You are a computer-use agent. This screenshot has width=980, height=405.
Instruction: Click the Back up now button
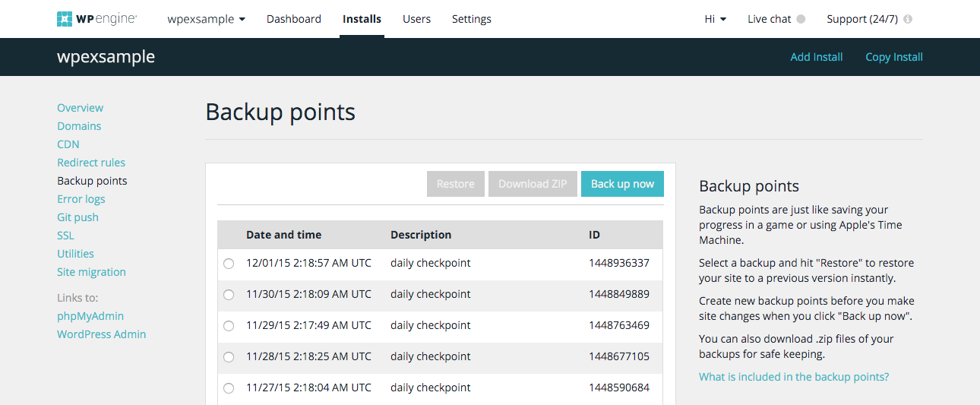pyautogui.click(x=622, y=184)
